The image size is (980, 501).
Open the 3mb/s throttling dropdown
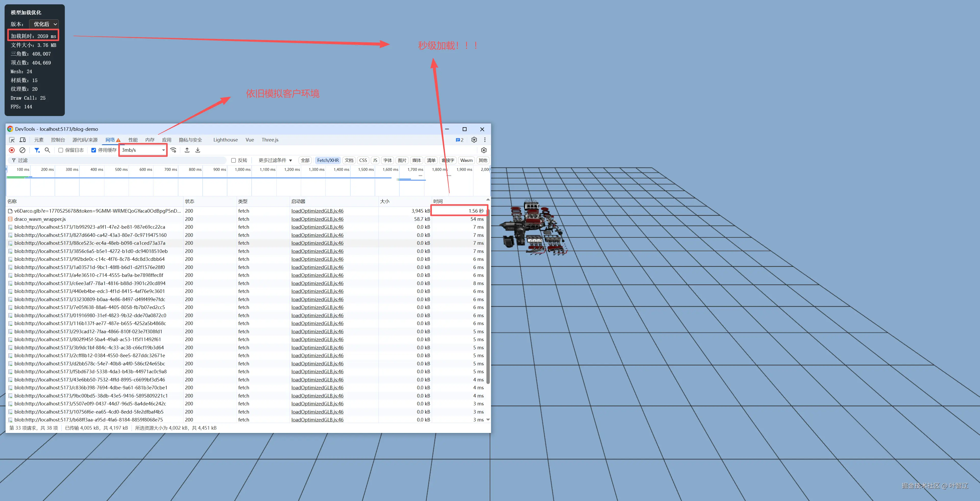143,150
